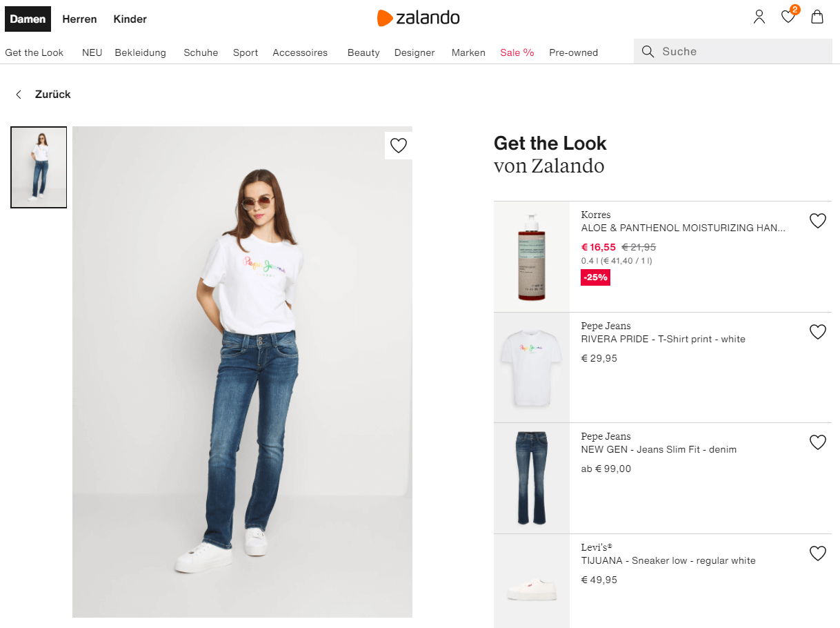This screenshot has height=628, width=840.
Task: Select the Kinder tab
Action: (x=130, y=19)
